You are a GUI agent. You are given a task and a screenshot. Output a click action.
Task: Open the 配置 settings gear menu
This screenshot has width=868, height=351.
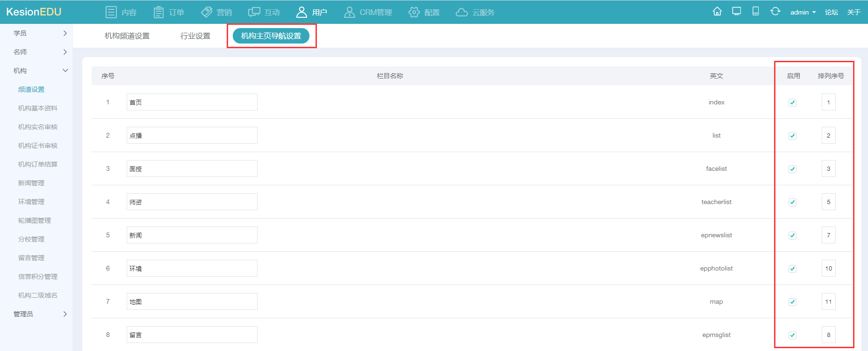414,12
